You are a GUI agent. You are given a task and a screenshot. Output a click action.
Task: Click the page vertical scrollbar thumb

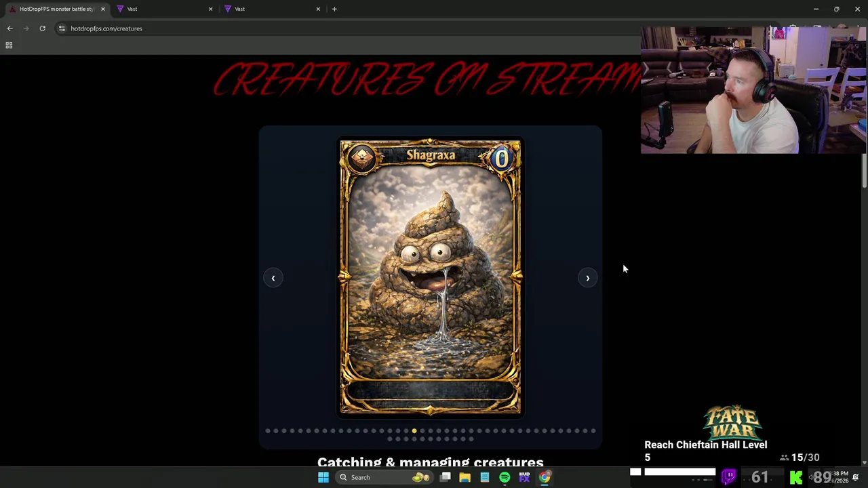[864, 171]
